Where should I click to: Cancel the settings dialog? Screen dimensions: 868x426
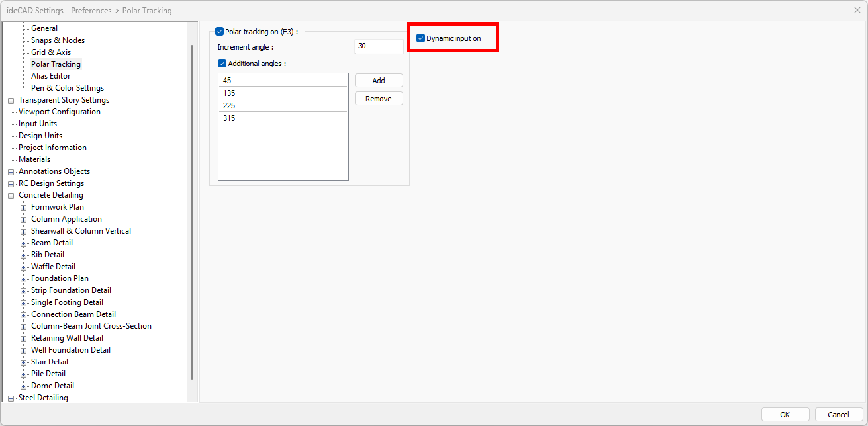(x=838, y=415)
